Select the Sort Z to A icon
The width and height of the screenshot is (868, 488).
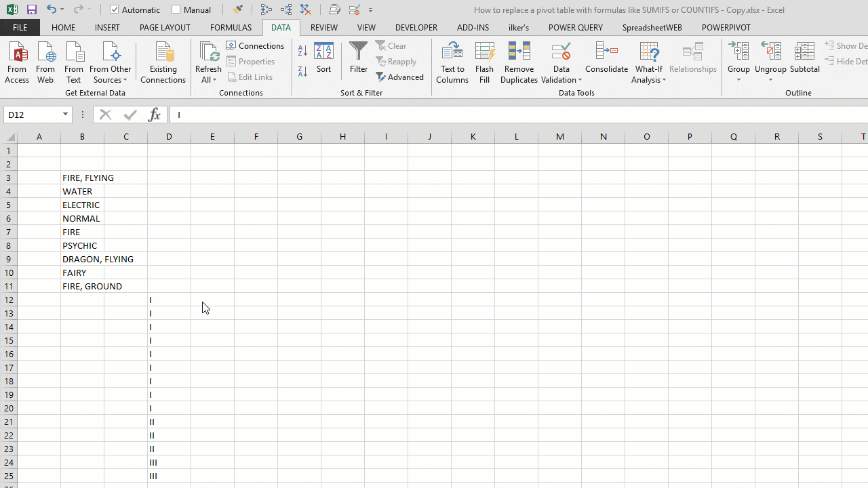(x=302, y=71)
